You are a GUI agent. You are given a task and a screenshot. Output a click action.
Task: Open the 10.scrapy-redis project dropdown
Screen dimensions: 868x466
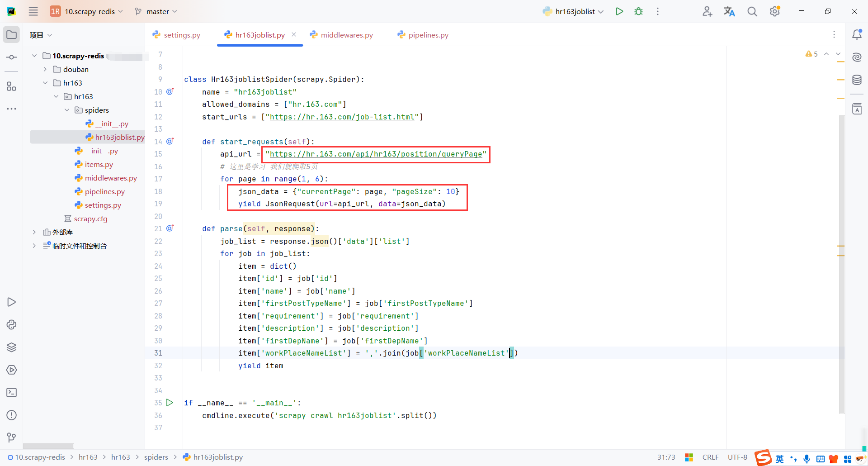pos(87,11)
